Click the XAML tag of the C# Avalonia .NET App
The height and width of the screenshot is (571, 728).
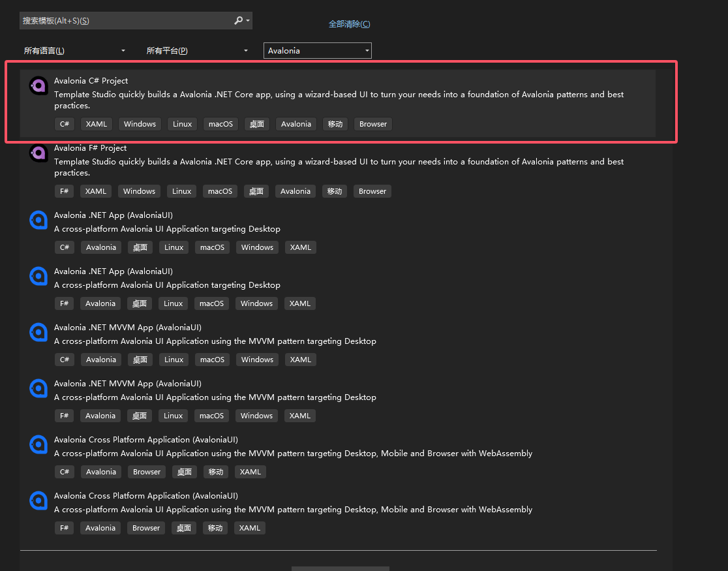[x=300, y=247]
